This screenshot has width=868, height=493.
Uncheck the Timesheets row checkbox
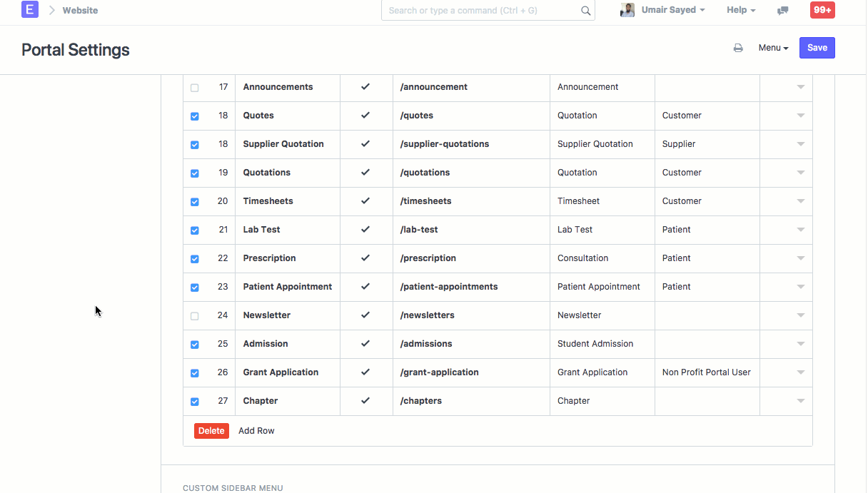pos(195,202)
